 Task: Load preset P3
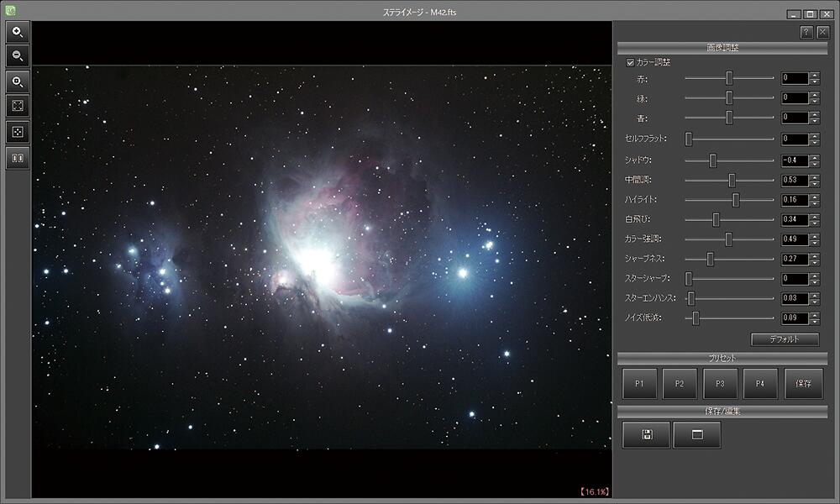[720, 383]
